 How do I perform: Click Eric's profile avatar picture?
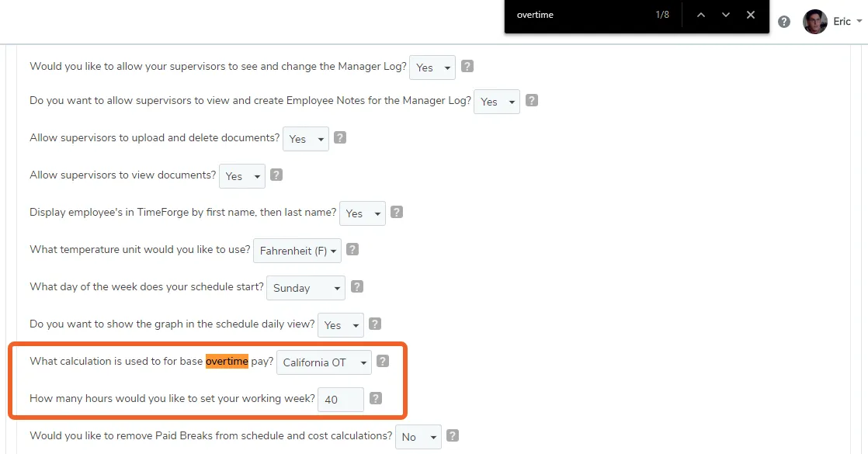pos(815,22)
